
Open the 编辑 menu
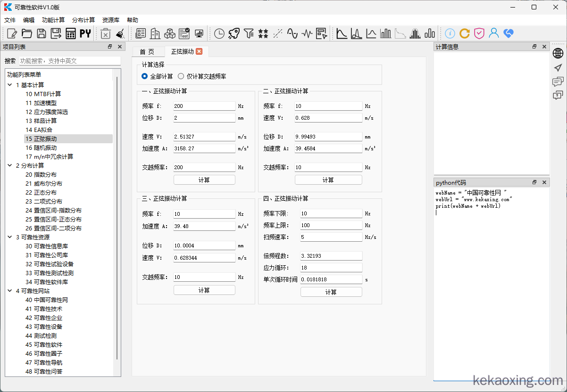coord(29,20)
